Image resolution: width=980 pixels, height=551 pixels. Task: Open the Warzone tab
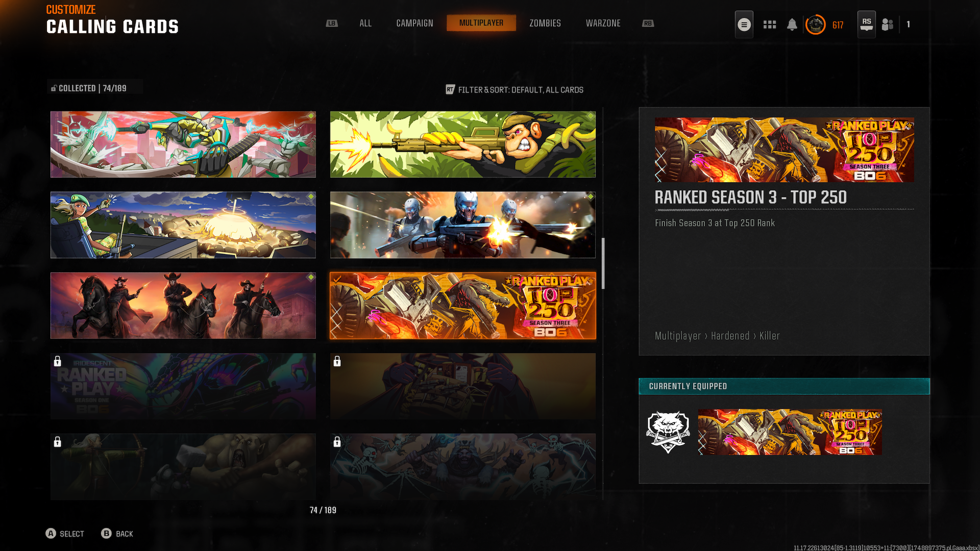tap(603, 23)
